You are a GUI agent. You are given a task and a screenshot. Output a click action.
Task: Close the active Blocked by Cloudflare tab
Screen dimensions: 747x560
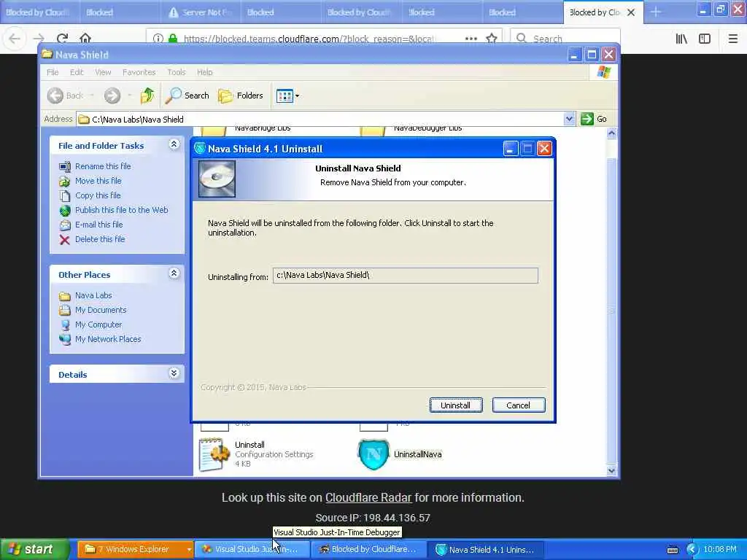[631, 12]
